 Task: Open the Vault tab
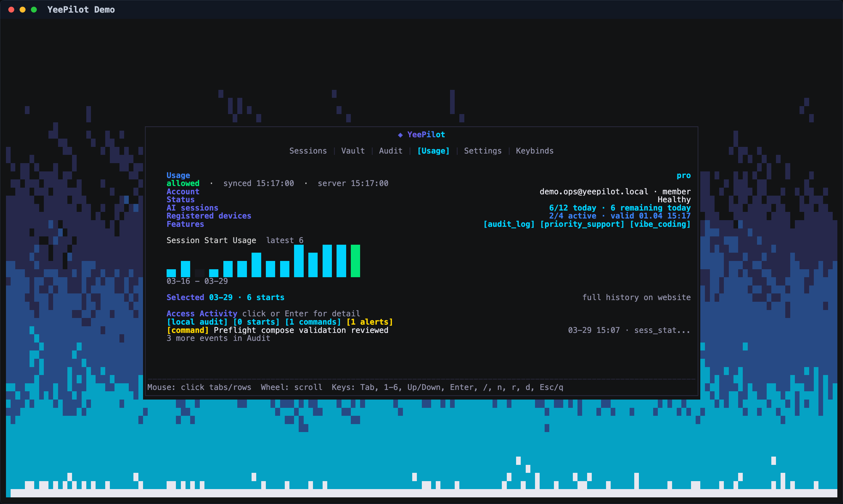tap(353, 151)
